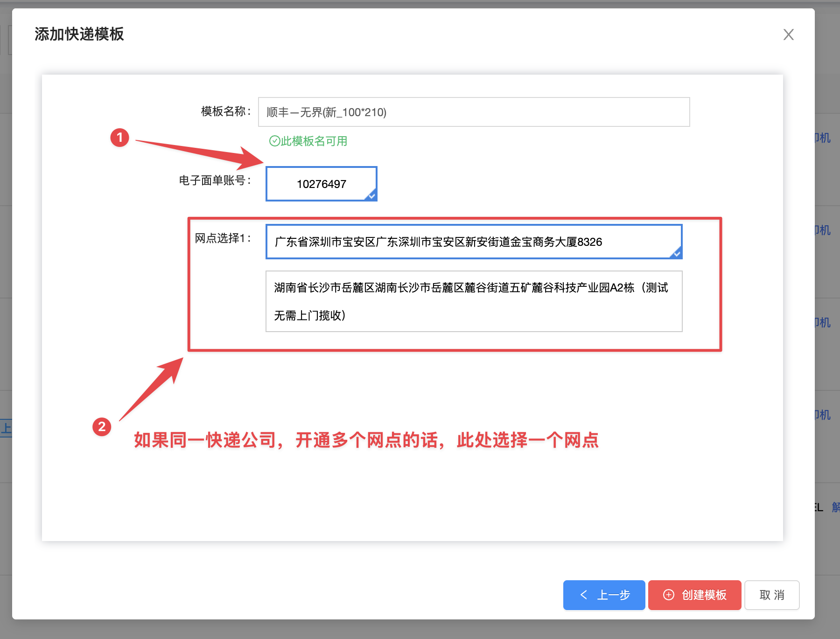Go back with the 上一步 button
Image resolution: width=840 pixels, height=639 pixels.
tap(604, 595)
